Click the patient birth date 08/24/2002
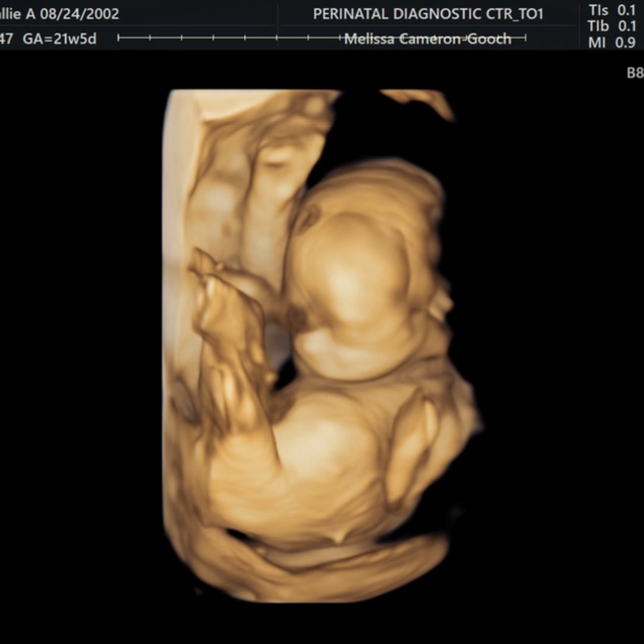644x644 pixels. pos(79,14)
